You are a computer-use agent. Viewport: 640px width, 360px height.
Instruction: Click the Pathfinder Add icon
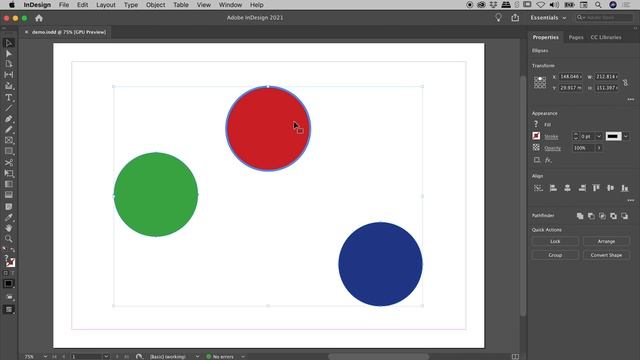(580, 216)
